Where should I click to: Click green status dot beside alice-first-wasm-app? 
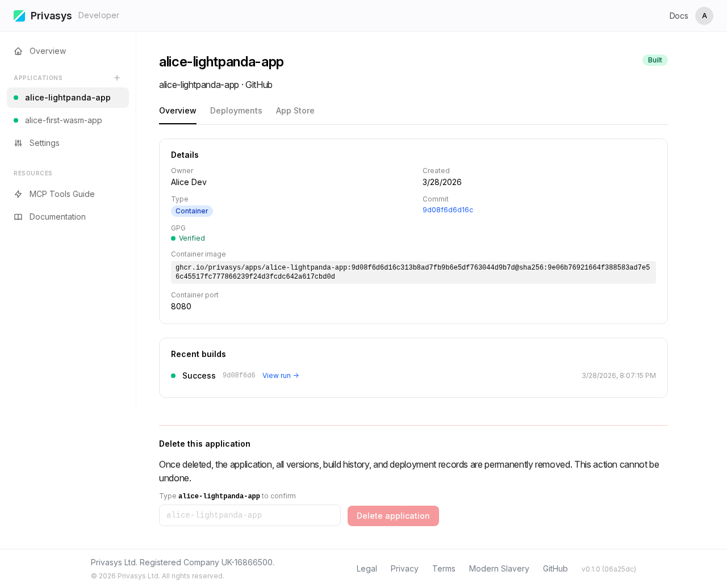coord(16,120)
